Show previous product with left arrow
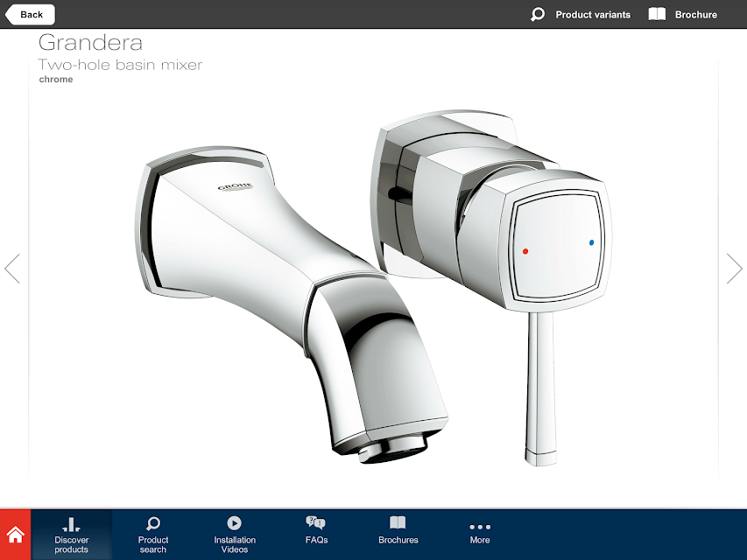Viewport: 747px width, 560px height. (12, 269)
